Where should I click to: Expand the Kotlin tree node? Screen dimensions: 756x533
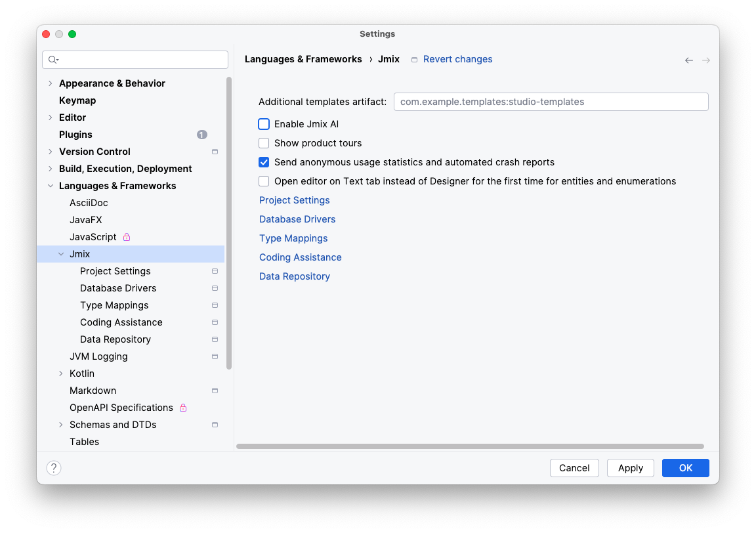pos(60,373)
